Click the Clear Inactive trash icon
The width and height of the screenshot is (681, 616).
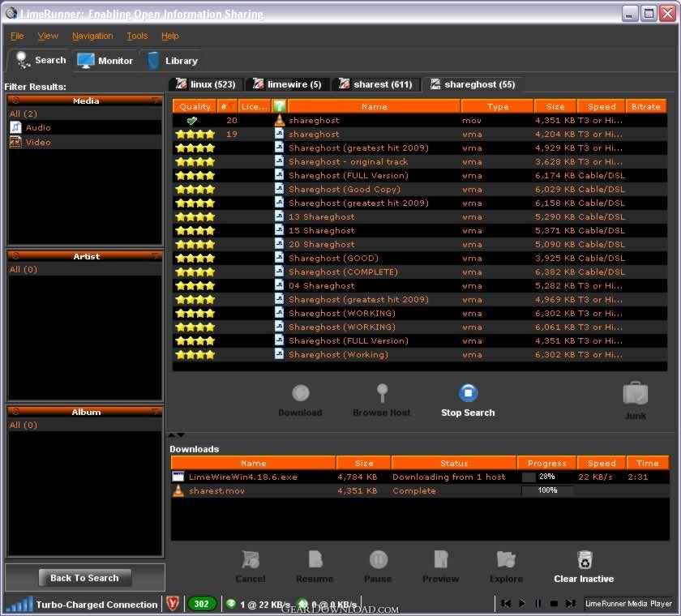click(585, 559)
